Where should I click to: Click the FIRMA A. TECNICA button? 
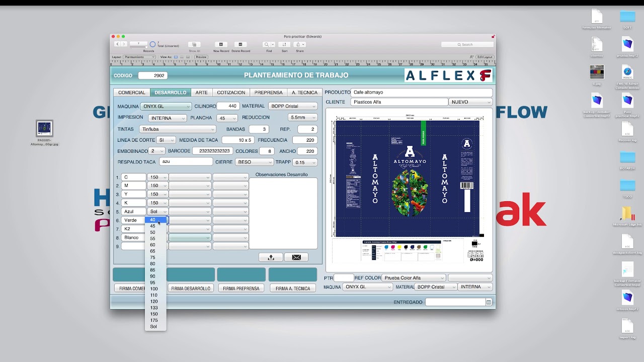coord(293,289)
